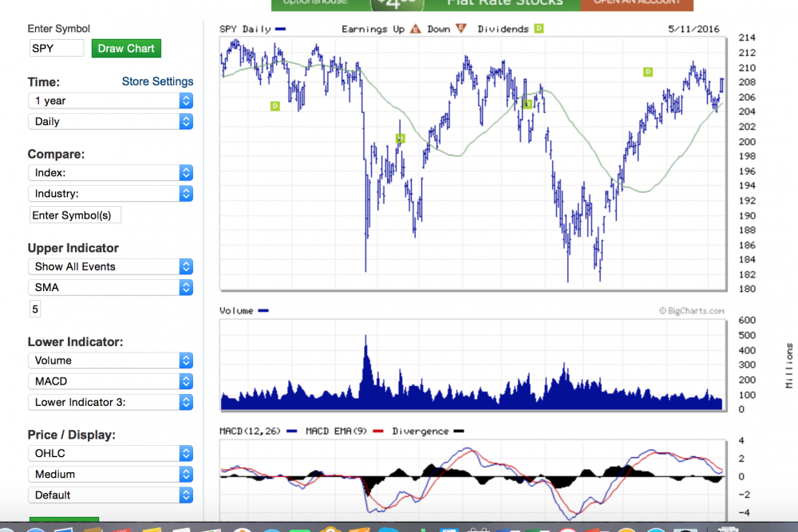Viewport: 798px width, 532px height.
Task: Open the Show All Events dropdown
Action: pyautogui.click(x=111, y=266)
